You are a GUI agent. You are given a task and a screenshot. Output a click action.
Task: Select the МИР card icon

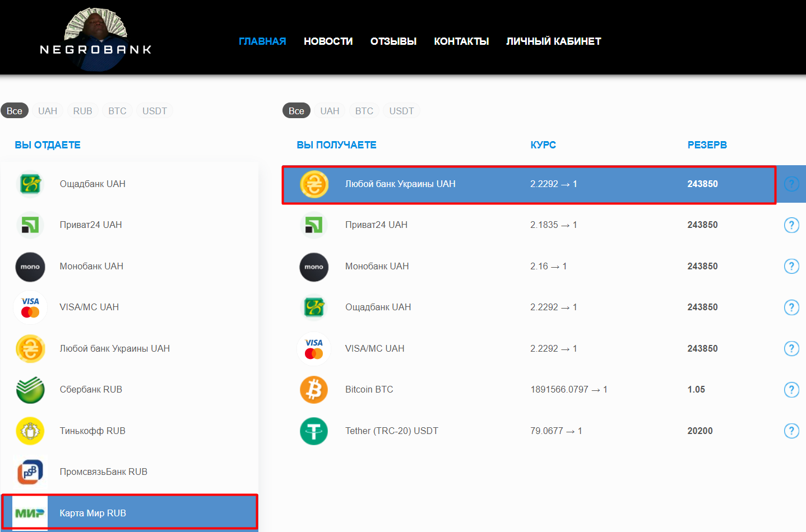[30, 513]
